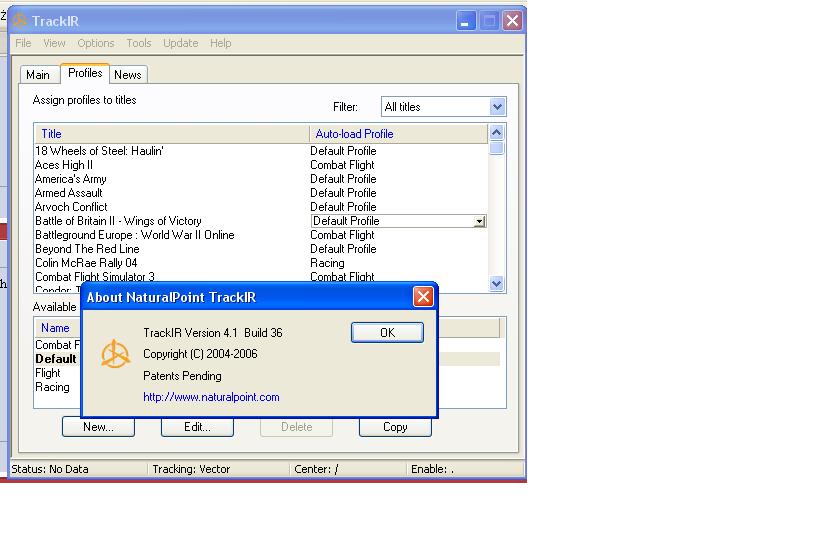The width and height of the screenshot is (814, 545).
Task: Select the Aces High II title
Action: 64,165
